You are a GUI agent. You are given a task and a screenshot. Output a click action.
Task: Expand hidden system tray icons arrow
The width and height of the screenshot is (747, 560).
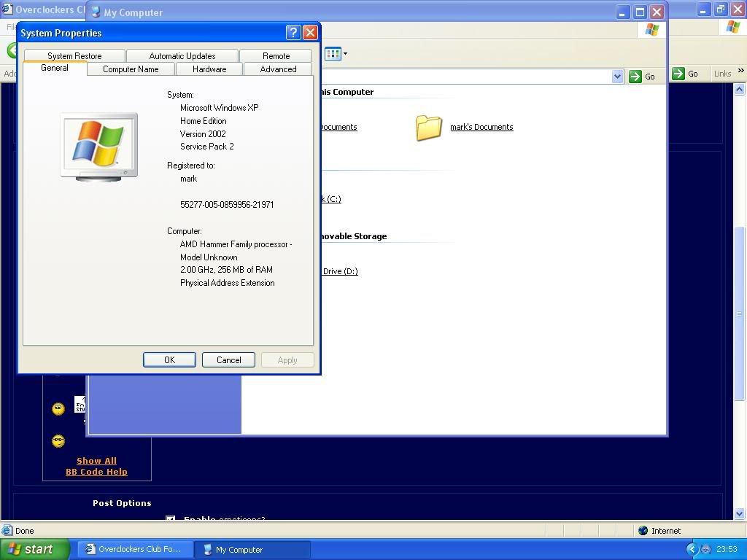click(x=692, y=549)
